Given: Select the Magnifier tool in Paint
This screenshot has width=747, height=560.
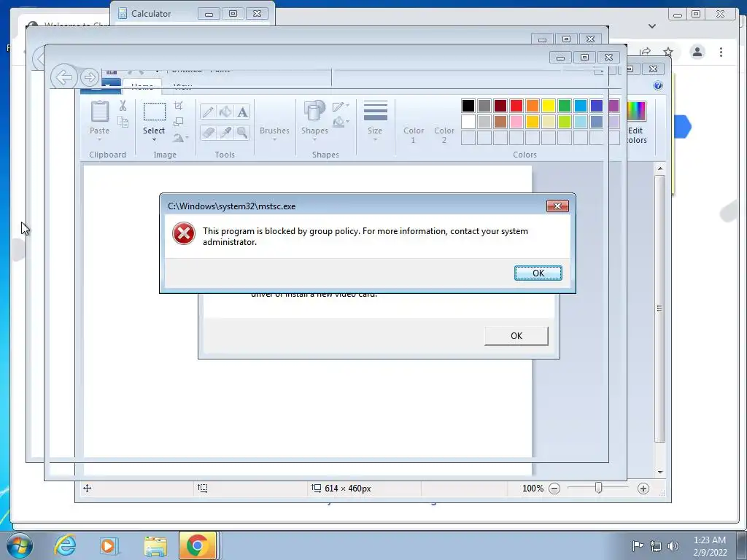Looking at the screenshot, I should [242, 132].
